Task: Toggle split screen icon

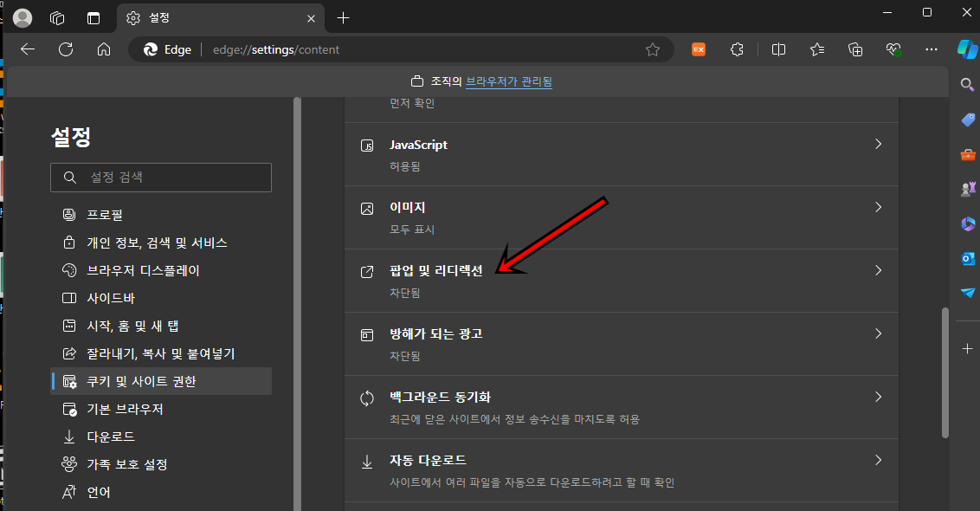Action: pos(779,49)
